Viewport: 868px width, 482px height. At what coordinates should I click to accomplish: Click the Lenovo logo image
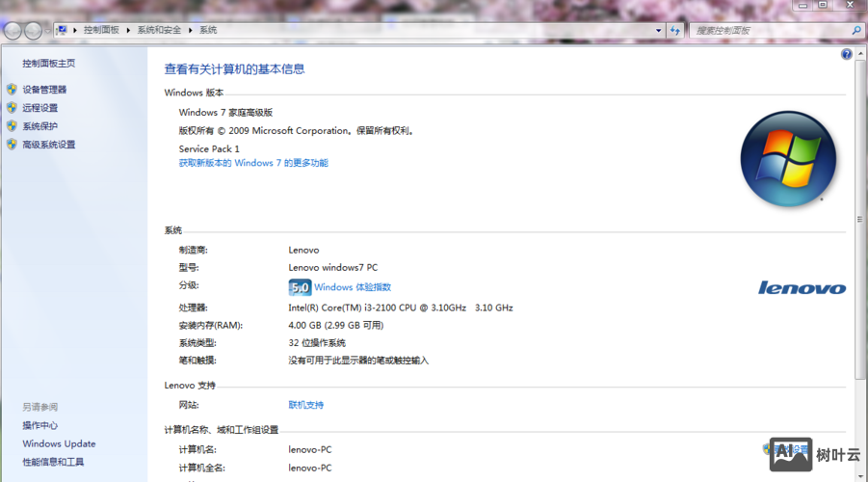coord(802,287)
